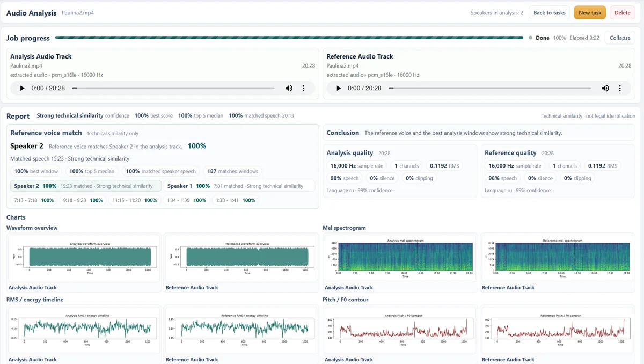Click Reference quality 0.1192 RMS chip
The height and width of the screenshot is (364, 644).
tap(602, 166)
